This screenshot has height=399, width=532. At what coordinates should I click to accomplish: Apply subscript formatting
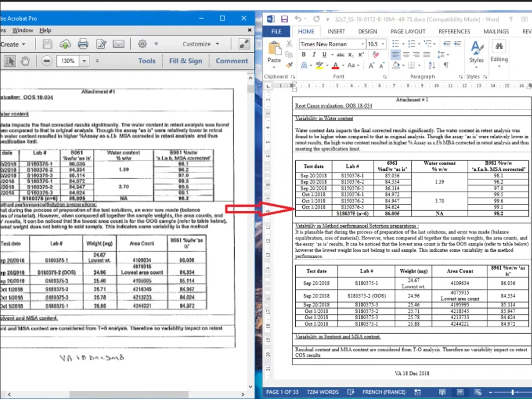click(x=351, y=55)
